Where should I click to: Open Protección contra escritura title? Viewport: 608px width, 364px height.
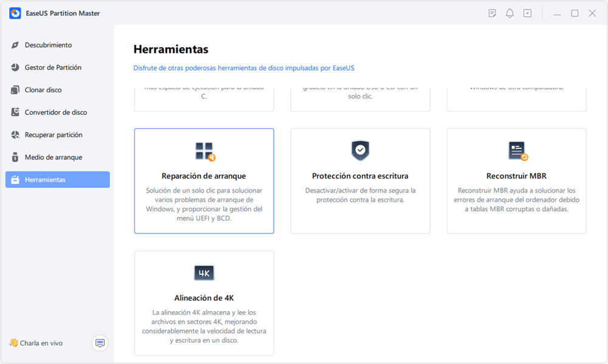pos(360,176)
